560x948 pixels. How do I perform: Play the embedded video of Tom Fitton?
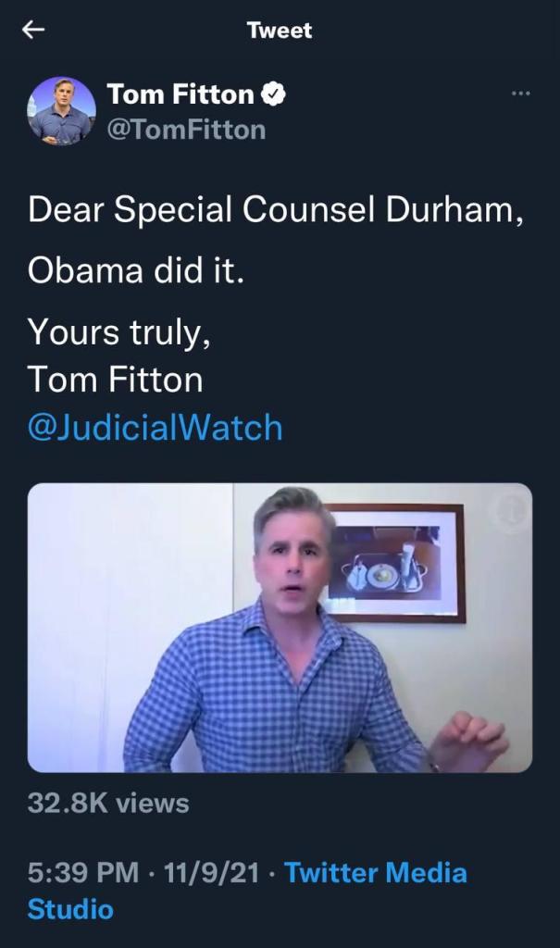[280, 628]
